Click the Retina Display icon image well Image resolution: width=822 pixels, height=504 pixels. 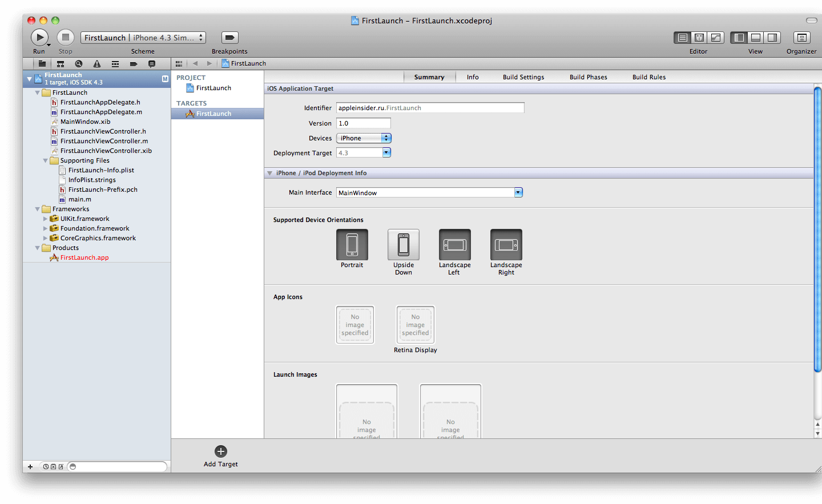point(416,325)
